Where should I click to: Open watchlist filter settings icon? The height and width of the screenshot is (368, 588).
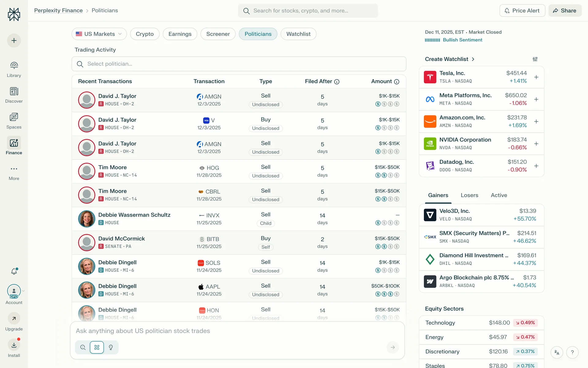[x=535, y=59]
